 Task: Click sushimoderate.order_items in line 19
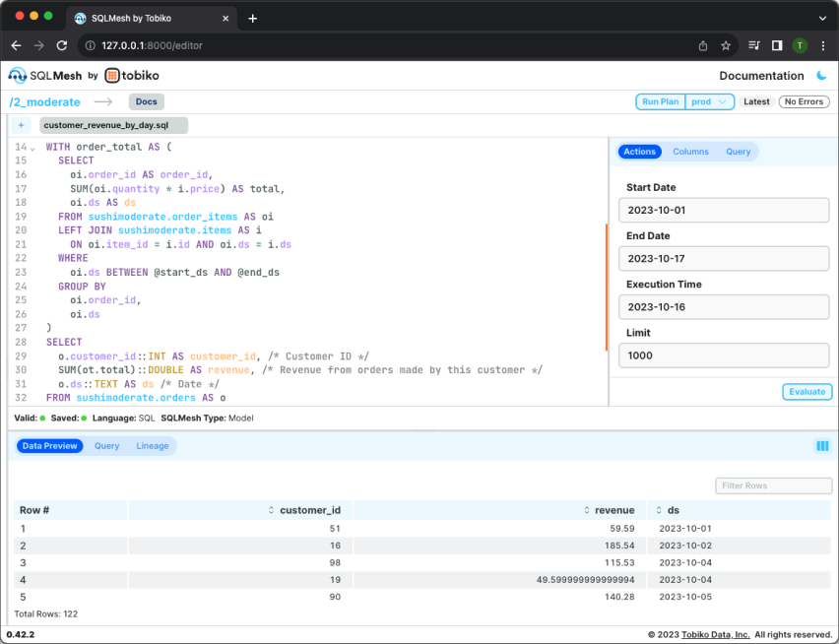coord(162,217)
